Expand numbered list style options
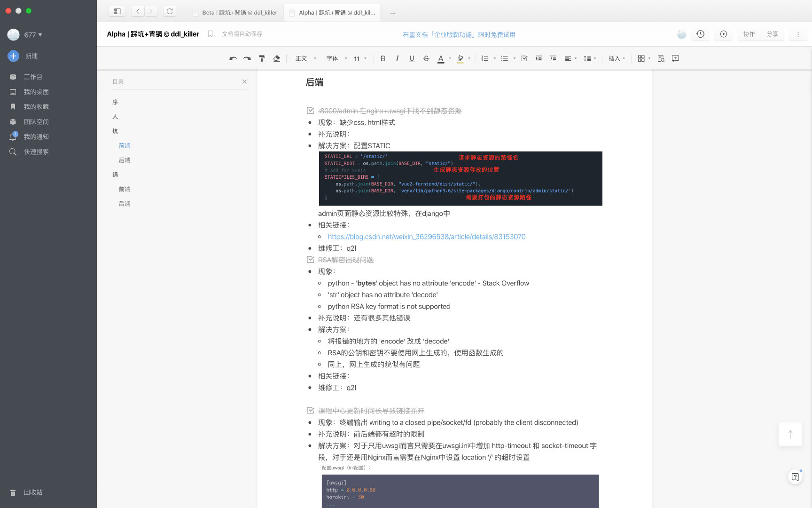 pos(495,58)
